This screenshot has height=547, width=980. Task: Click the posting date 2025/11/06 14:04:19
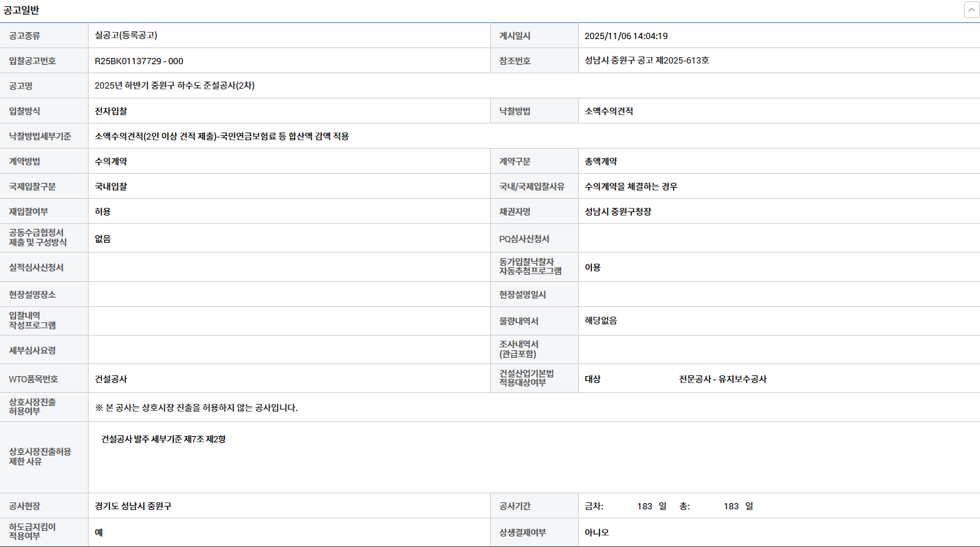coord(626,36)
